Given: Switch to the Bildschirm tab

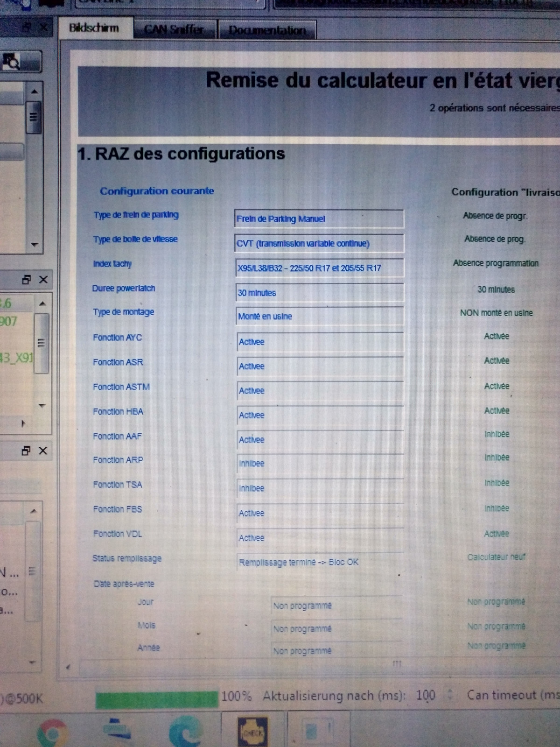Looking at the screenshot, I should 95,28.
